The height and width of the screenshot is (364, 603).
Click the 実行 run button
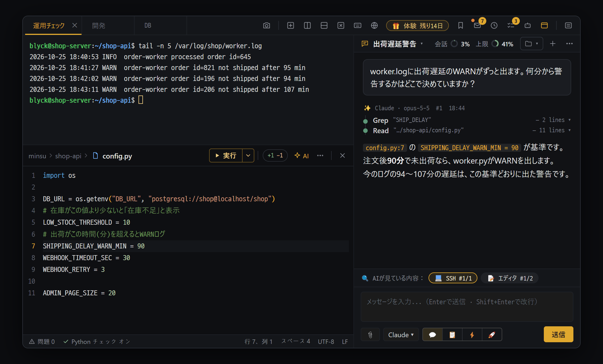(226, 155)
